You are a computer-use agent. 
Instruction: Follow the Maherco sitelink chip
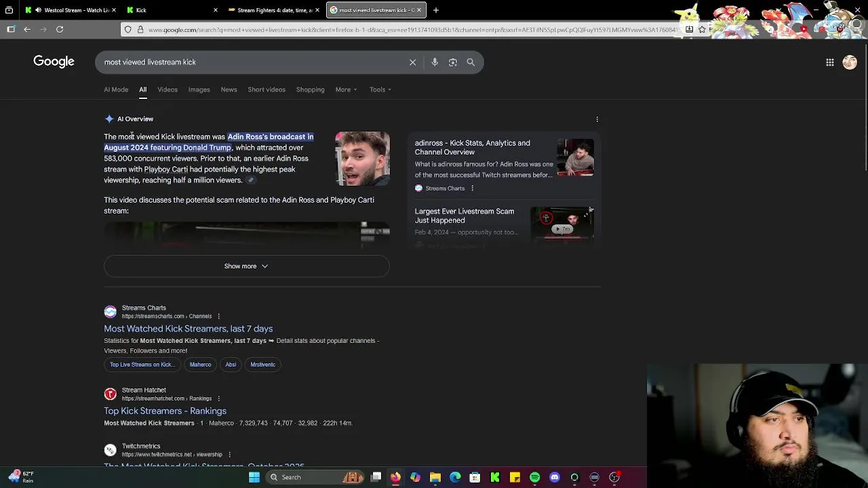(x=200, y=365)
